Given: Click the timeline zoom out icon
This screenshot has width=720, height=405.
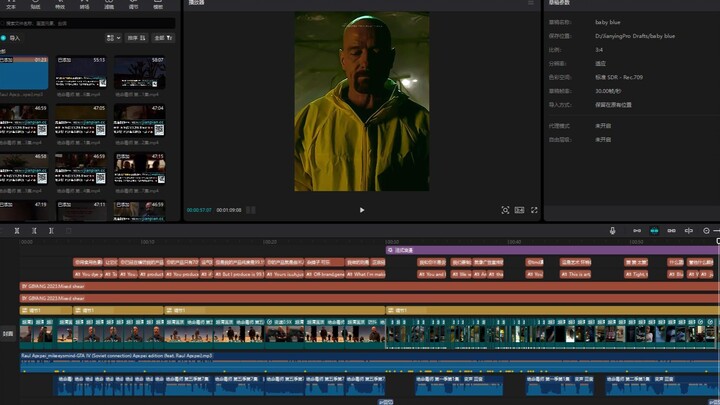Looking at the screenshot, I should point(706,231).
